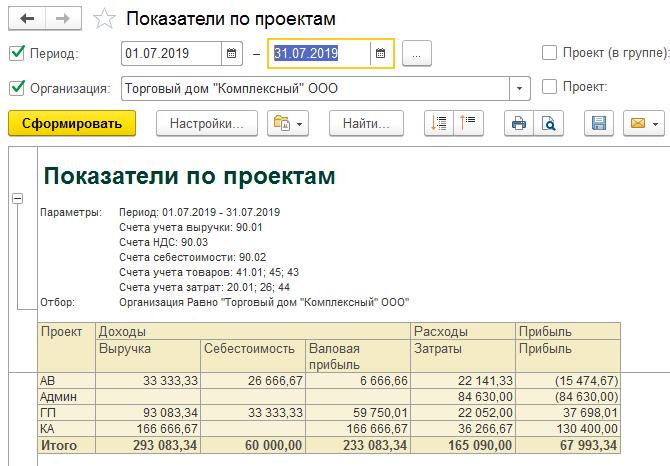Viewport: 670px width, 466px height.
Task: Open calendar for end date 31.07.2019
Action: tap(380, 53)
